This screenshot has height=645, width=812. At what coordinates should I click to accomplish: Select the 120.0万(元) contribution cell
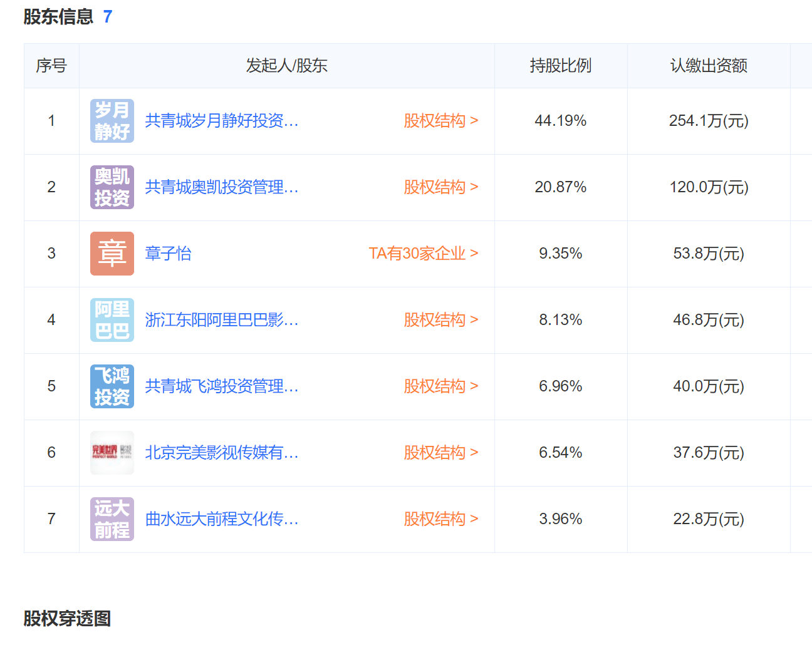click(709, 187)
